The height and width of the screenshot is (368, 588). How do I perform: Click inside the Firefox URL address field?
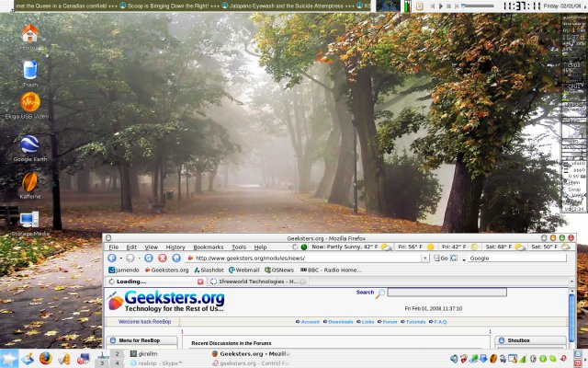[303, 259]
